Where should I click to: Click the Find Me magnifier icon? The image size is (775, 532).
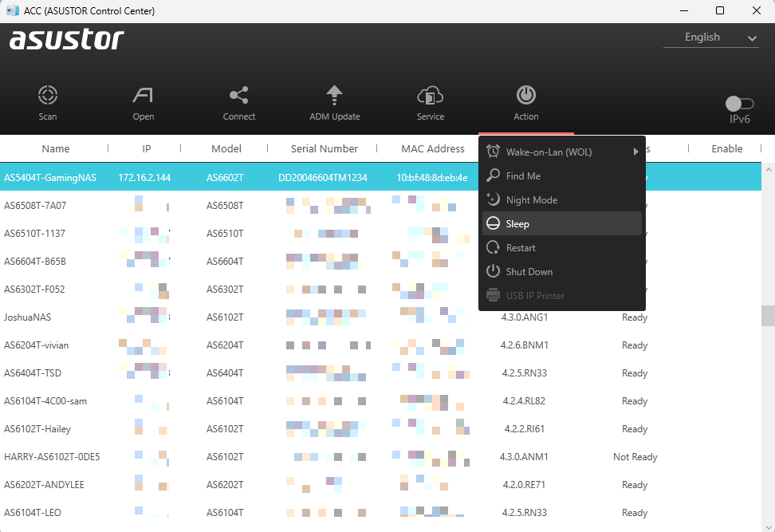coord(493,175)
